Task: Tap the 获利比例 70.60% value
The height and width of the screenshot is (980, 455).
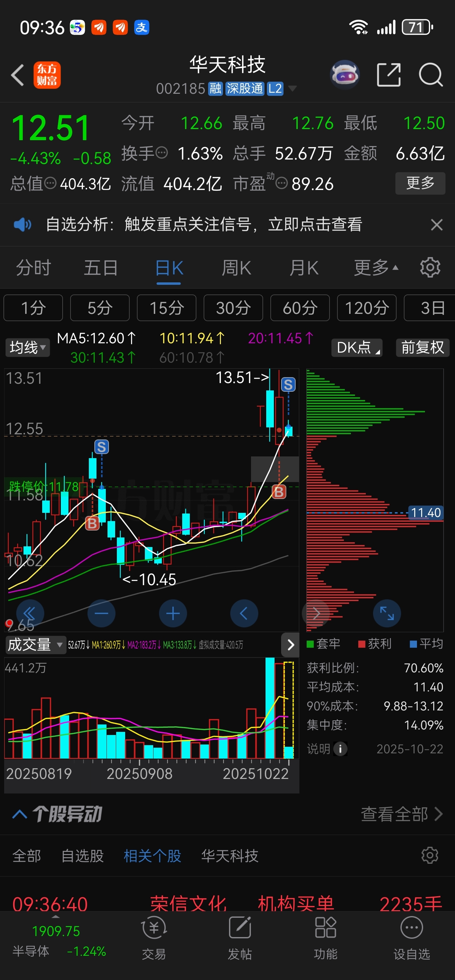Action: coord(424,668)
